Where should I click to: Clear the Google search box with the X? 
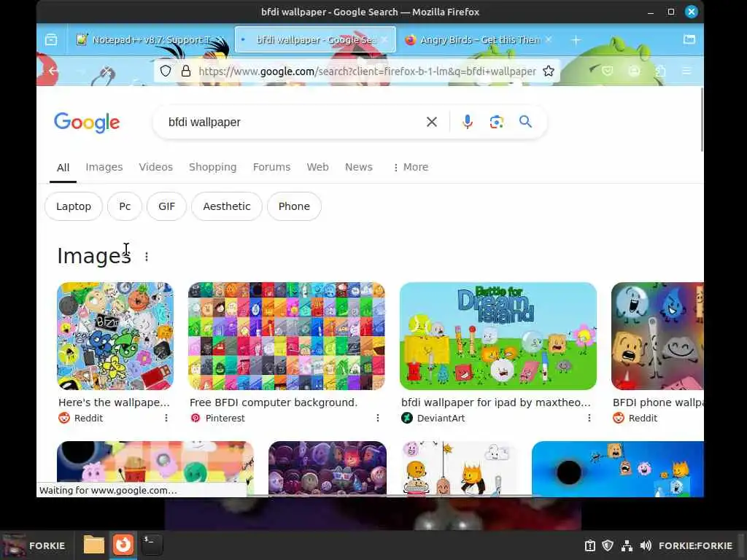click(x=432, y=122)
